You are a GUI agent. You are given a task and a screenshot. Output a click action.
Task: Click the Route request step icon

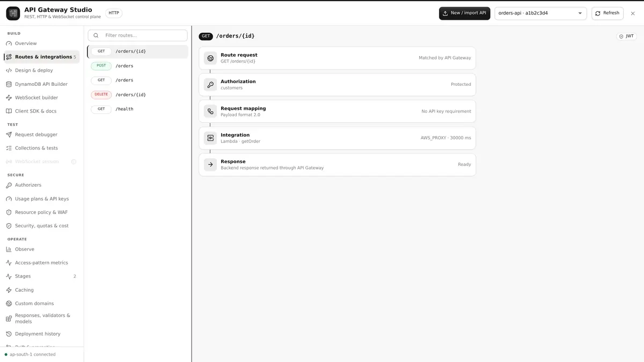(x=210, y=58)
